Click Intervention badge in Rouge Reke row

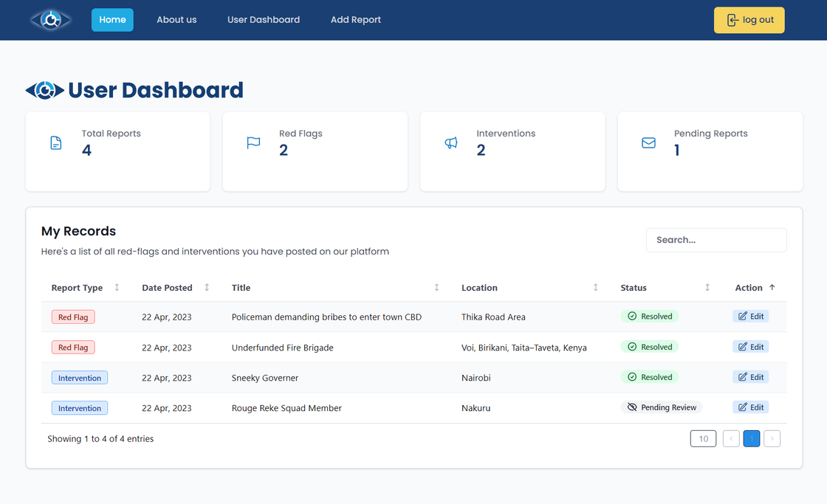point(80,408)
